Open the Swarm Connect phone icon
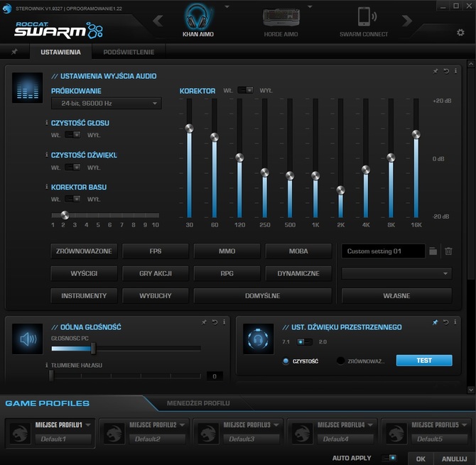This screenshot has height=465, width=476. coord(367,16)
